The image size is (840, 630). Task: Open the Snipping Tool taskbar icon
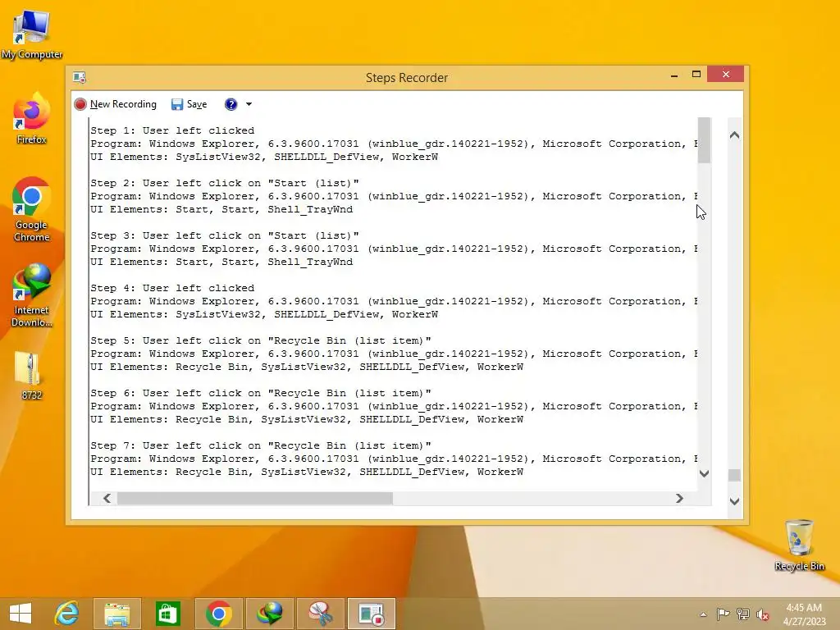coord(321,614)
